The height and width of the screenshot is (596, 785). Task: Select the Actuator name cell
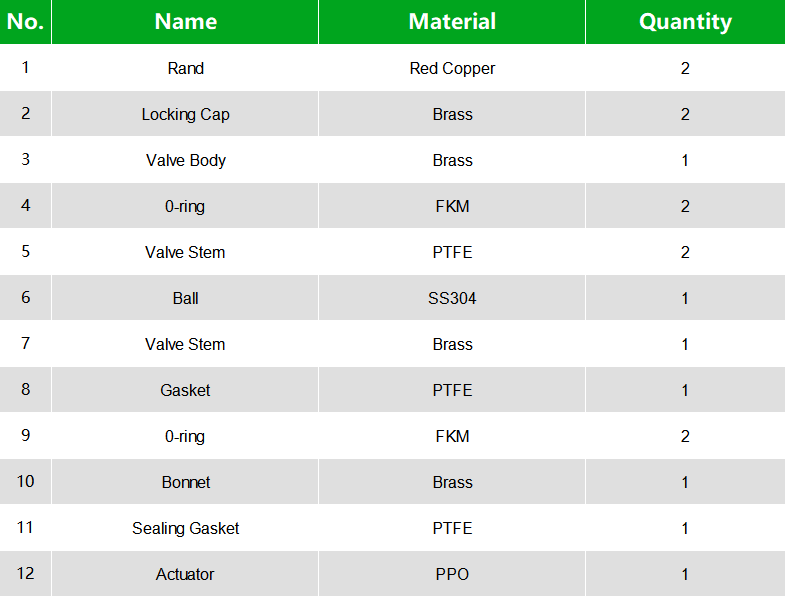(185, 574)
